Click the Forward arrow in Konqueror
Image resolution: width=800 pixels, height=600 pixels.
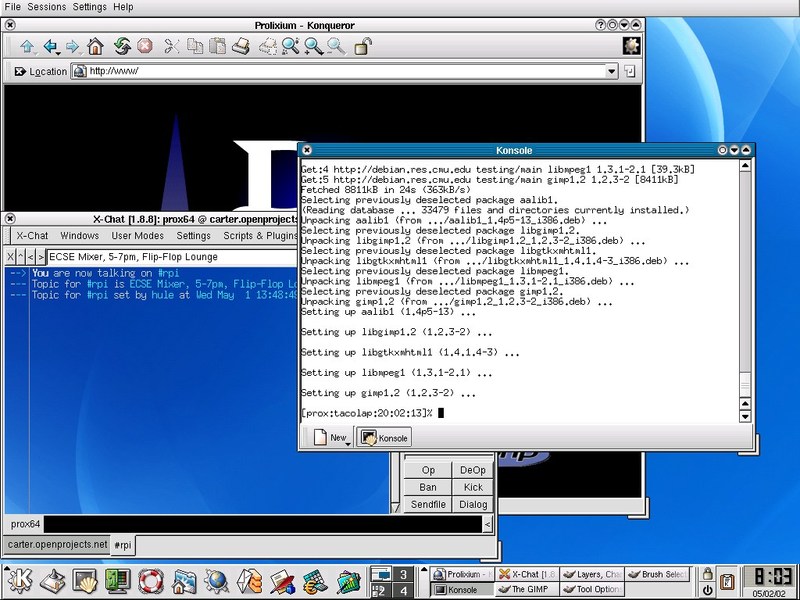tap(72, 46)
